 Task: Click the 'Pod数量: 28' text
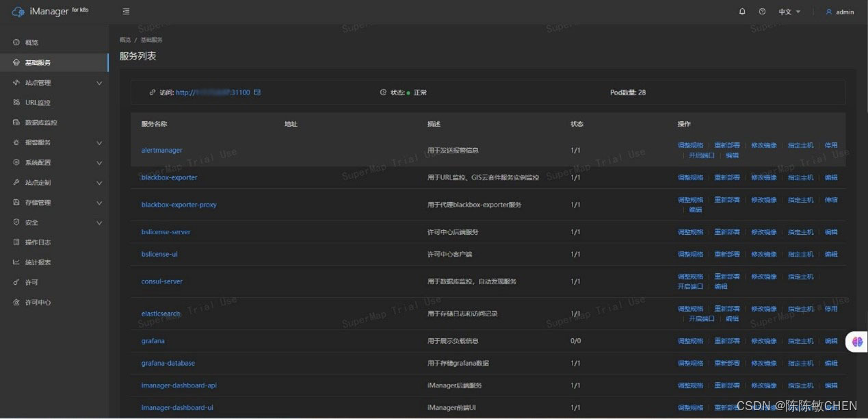628,92
